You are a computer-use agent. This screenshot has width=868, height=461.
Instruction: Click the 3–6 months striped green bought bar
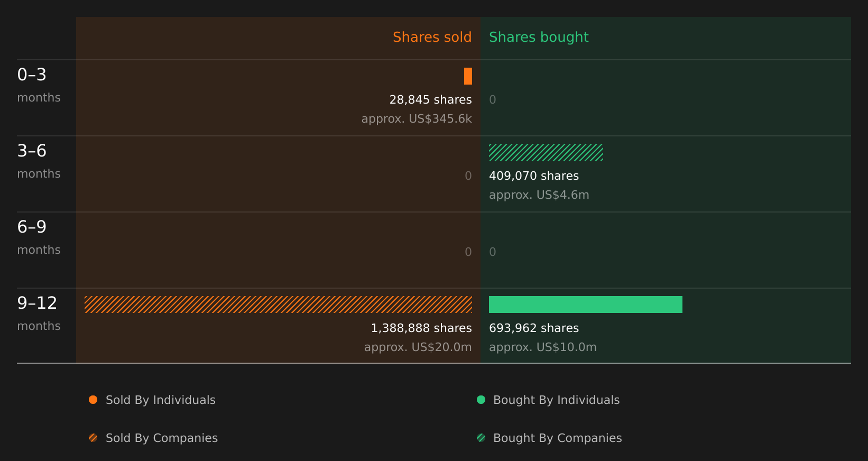[546, 152]
